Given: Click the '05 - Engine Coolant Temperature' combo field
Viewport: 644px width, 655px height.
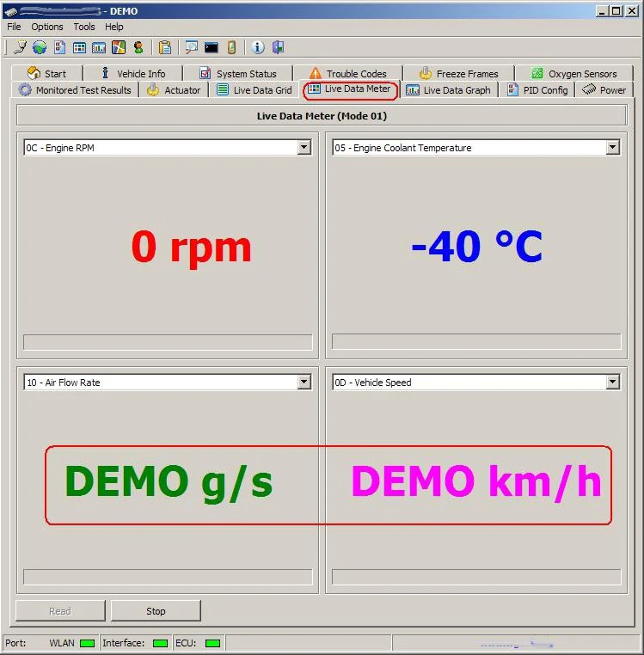Looking at the screenshot, I should click(x=476, y=148).
